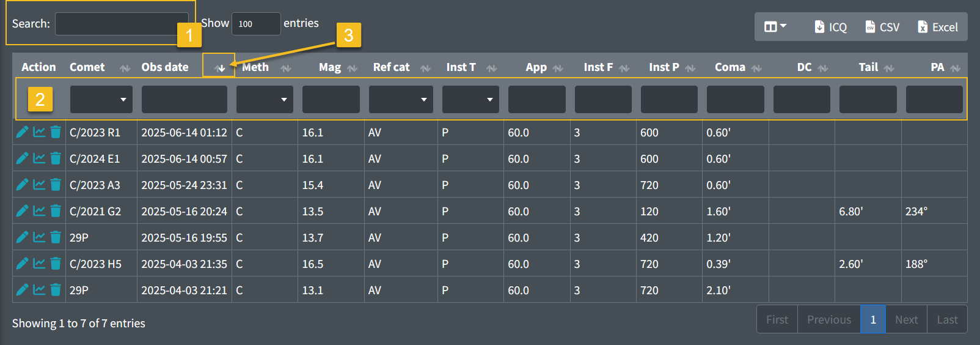The width and height of the screenshot is (980, 345).
Task: Open the column visibility dropdown
Action: coord(775,27)
